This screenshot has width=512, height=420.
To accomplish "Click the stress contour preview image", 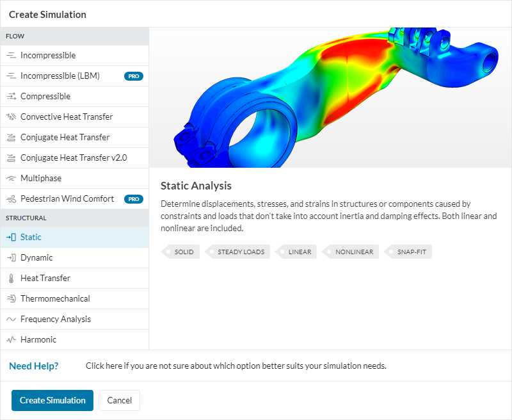I will [330, 97].
